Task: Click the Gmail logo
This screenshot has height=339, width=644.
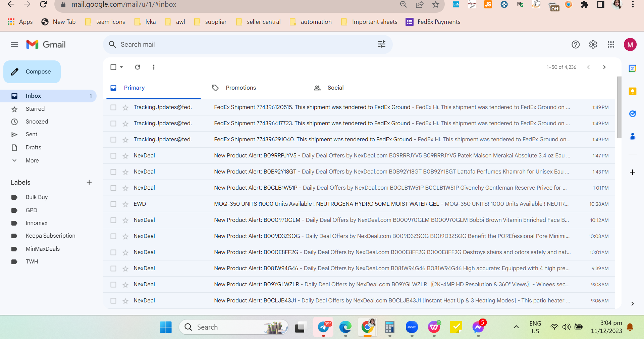Action: [x=46, y=44]
